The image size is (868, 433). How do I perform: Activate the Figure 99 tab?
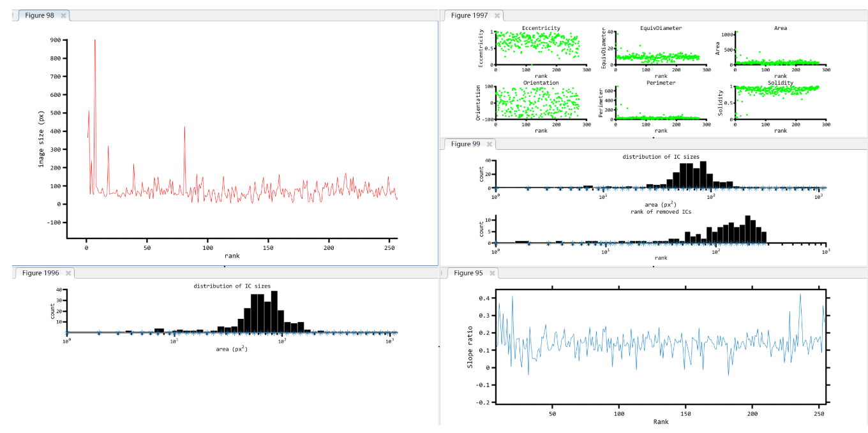coord(467,144)
